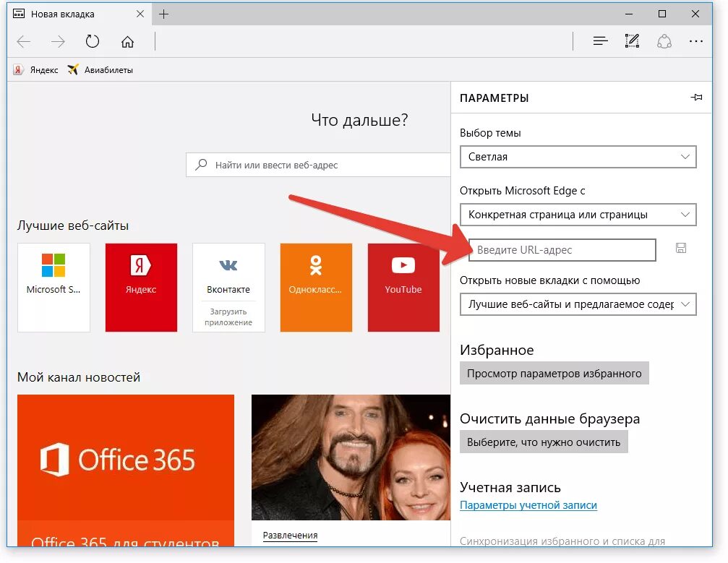Click Выберите, что нужно очистить button
The height and width of the screenshot is (563, 728).
point(544,442)
